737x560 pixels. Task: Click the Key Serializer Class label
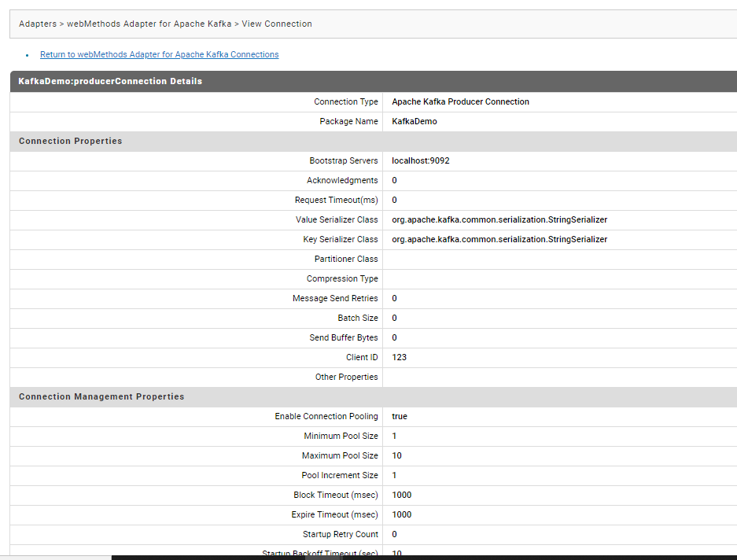[341, 239]
